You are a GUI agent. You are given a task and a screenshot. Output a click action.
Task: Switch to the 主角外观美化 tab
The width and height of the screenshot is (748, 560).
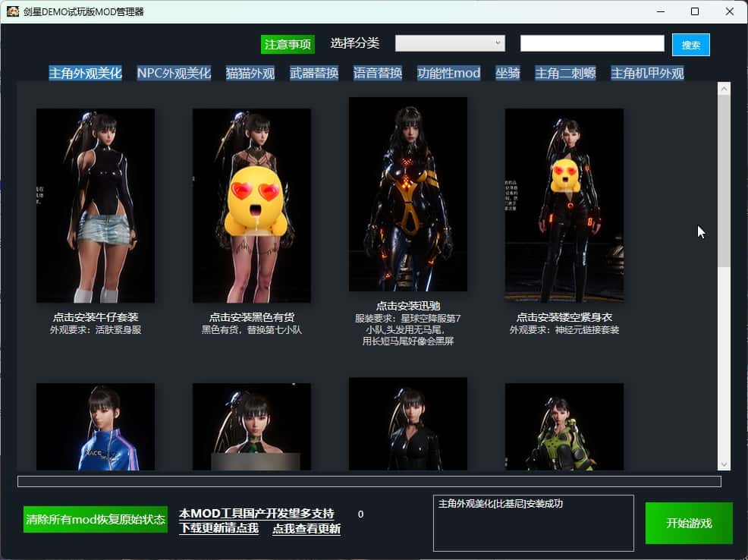[86, 73]
